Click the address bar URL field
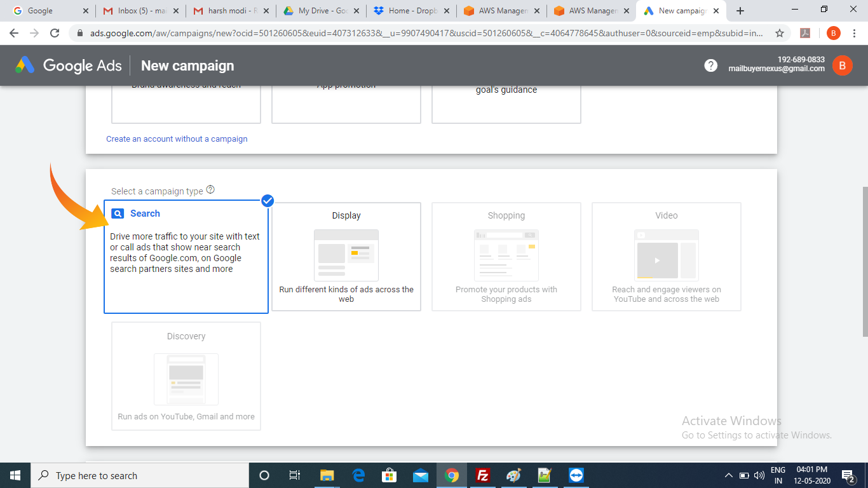 pos(426,33)
